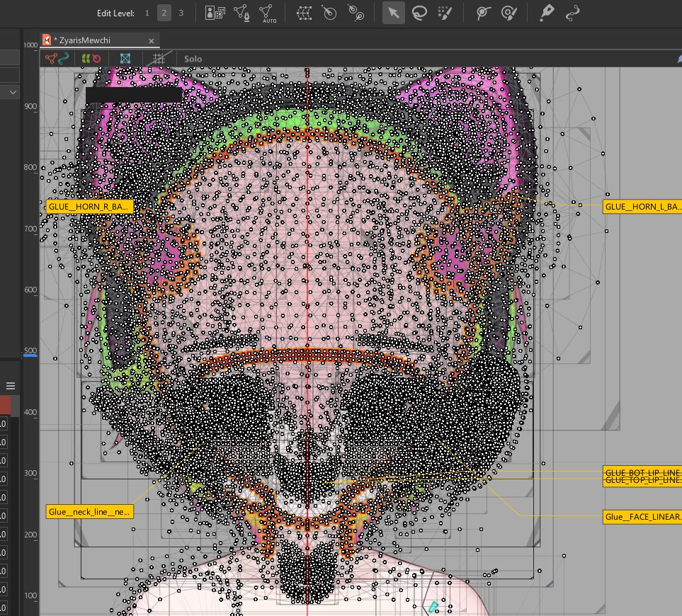
Task: Open the left panel hamburger menu
Action: tap(11, 386)
